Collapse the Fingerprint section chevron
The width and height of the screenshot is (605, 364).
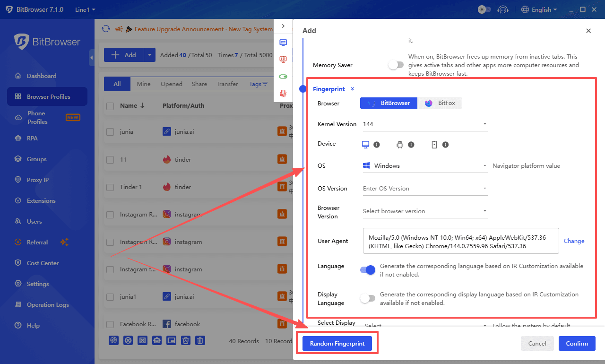pyautogui.click(x=353, y=89)
